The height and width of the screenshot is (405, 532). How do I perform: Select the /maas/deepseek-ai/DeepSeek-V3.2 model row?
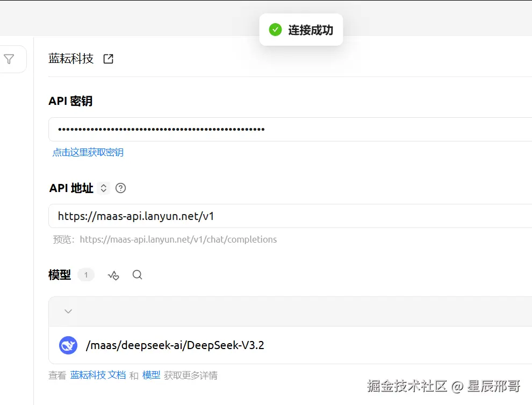[290, 345]
